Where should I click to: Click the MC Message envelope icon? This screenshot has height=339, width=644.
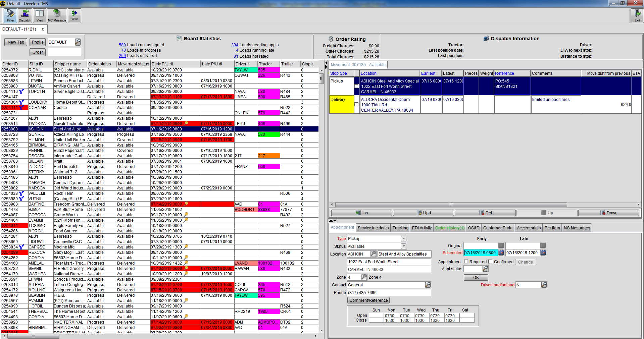point(57,15)
